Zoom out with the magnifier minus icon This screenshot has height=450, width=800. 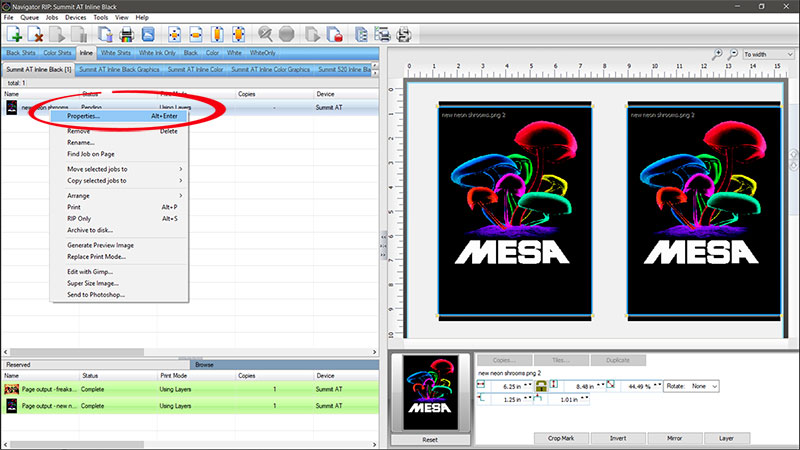pos(733,54)
